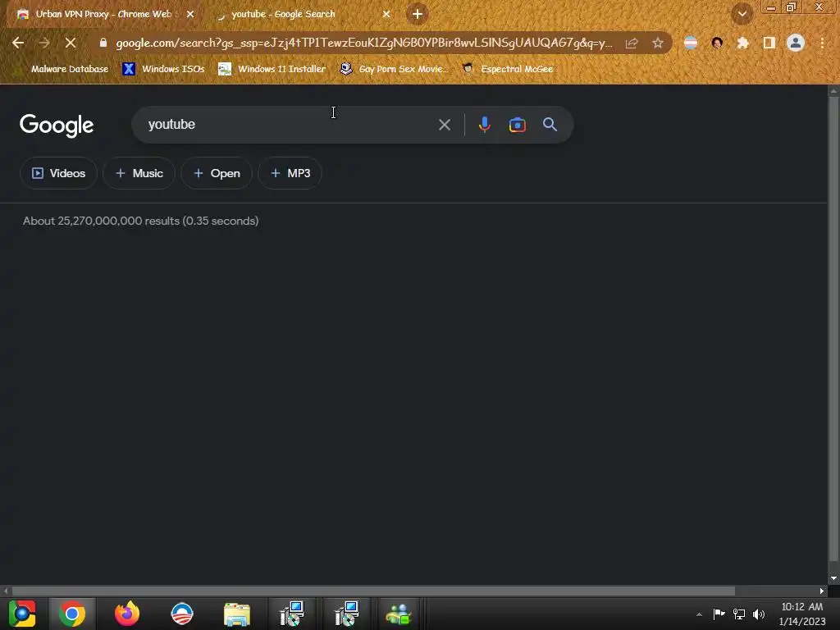Clear the Google search box
The image size is (840, 630).
(444, 125)
